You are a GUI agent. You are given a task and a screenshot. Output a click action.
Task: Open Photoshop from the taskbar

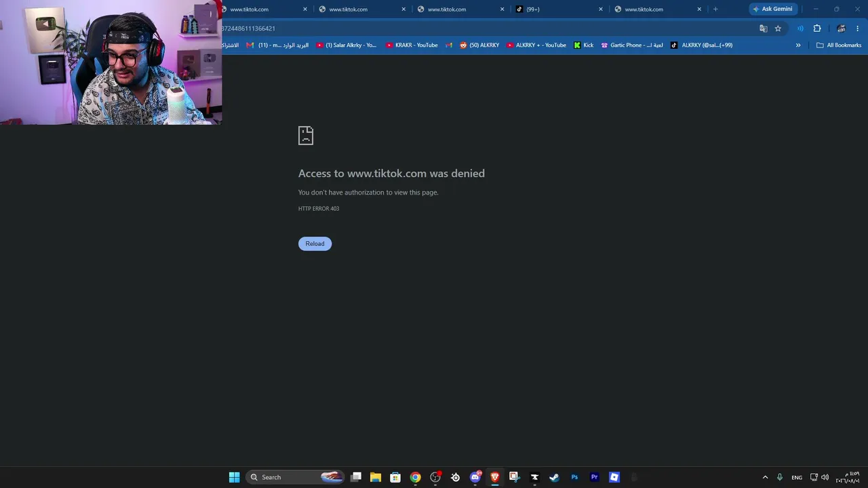pos(574,477)
